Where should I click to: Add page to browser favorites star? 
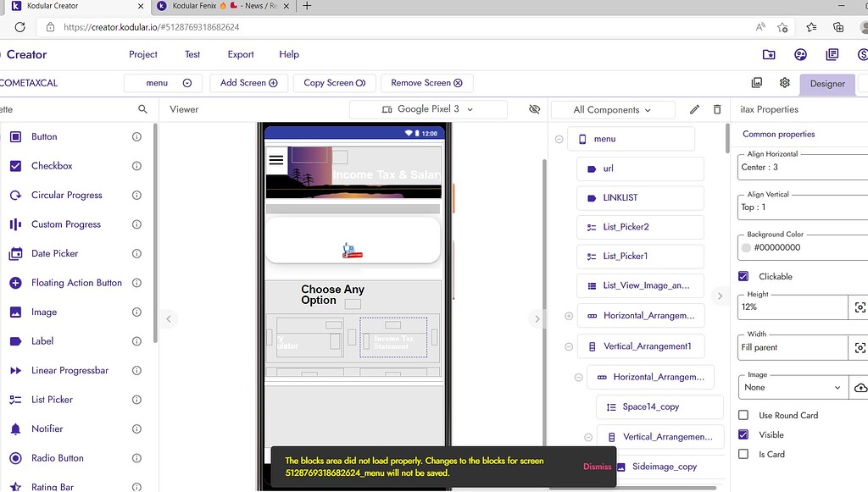(782, 27)
